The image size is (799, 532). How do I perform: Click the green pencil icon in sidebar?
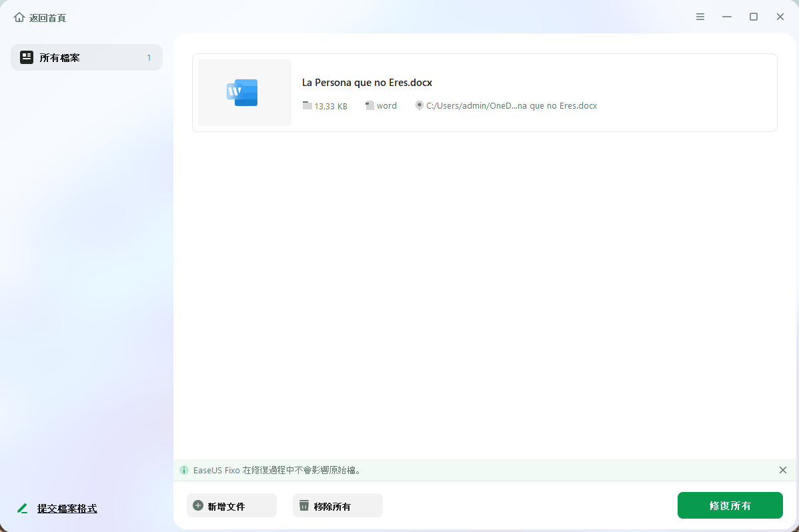23,509
